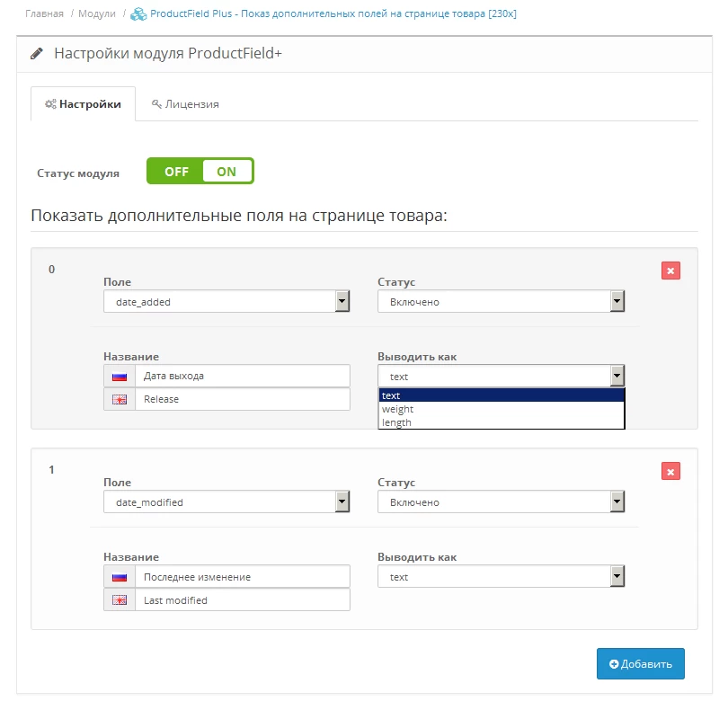
Task: Go to Модули breadcrumb link
Action: 96,14
